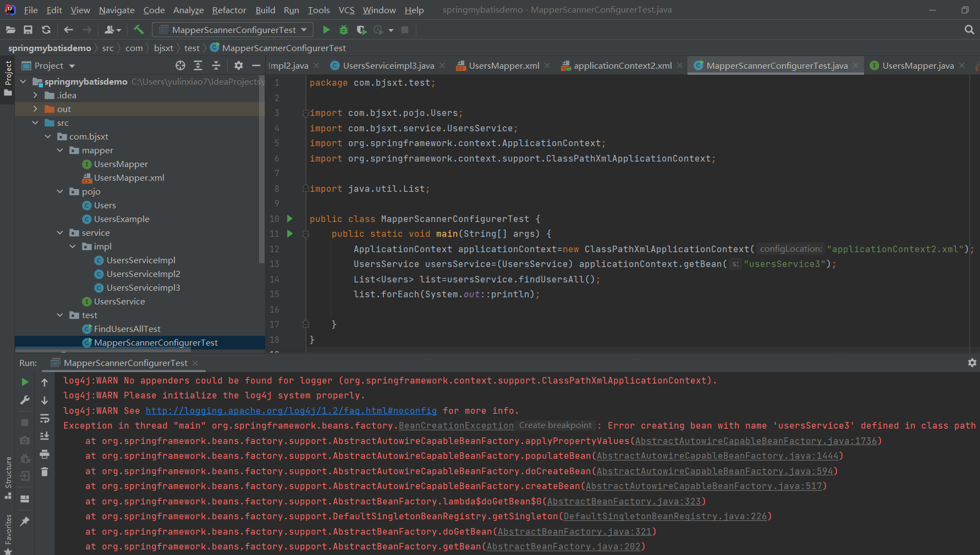
Task: Toggle the Favorites tool window stripe button
Action: click(8, 533)
